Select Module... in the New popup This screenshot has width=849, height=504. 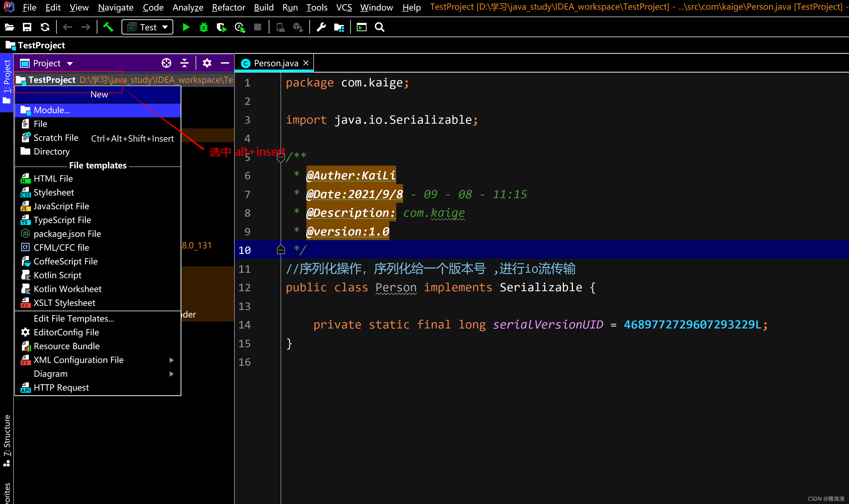98,110
